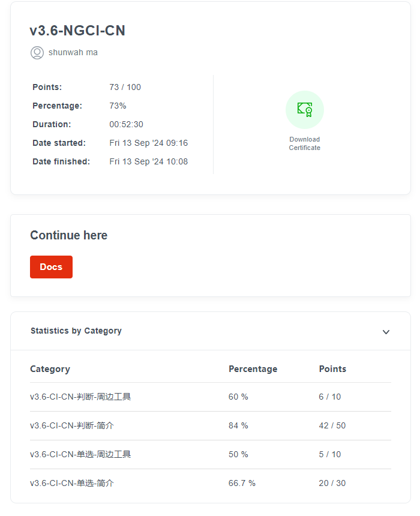
Task: Click the green Download Certificate icon
Action: (305, 110)
